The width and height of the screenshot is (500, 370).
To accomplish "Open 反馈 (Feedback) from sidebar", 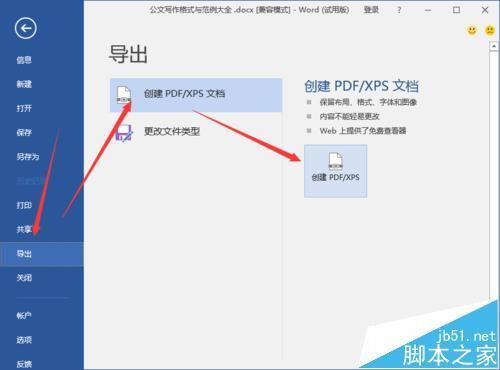I will [24, 364].
